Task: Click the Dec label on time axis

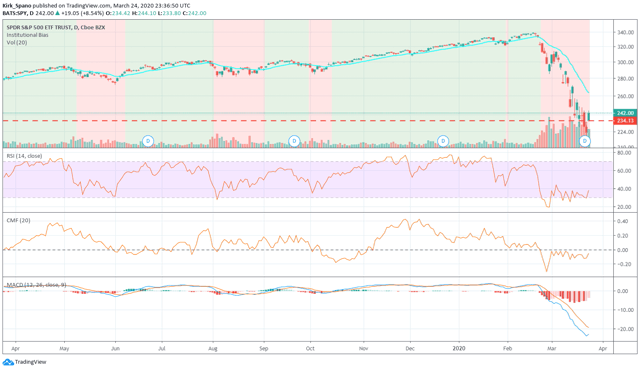Action: 410,348
